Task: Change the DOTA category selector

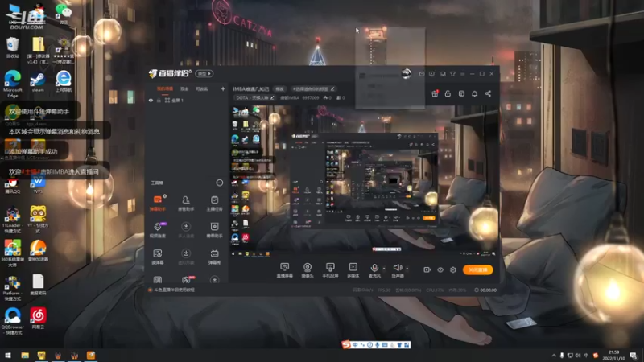Action: pos(254,97)
